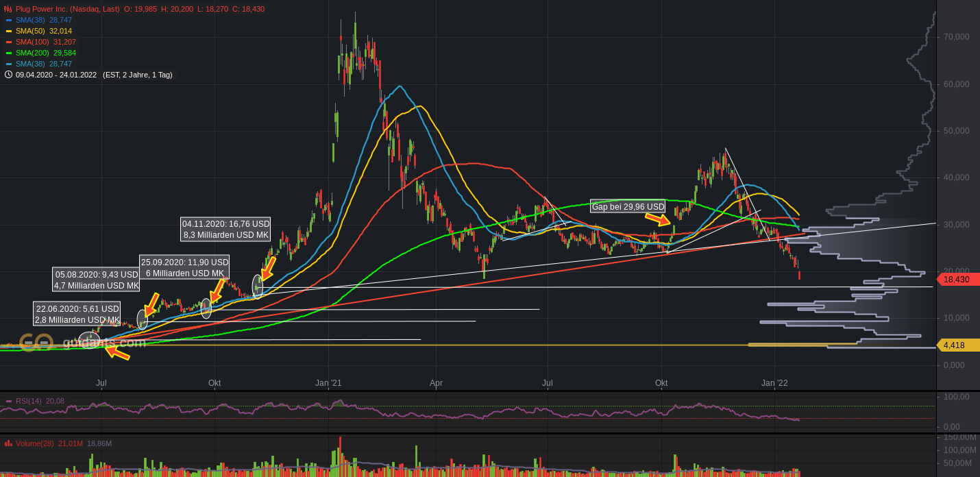The image size is (980, 477).
Task: Select the SMA(50) 32,014 legend entry
Action: pyautogui.click(x=44, y=31)
